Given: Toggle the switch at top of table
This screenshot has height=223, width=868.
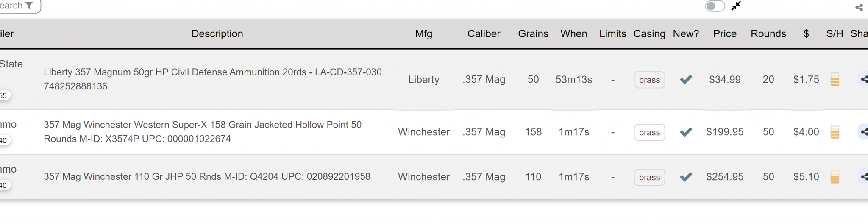Looking at the screenshot, I should (x=715, y=6).
